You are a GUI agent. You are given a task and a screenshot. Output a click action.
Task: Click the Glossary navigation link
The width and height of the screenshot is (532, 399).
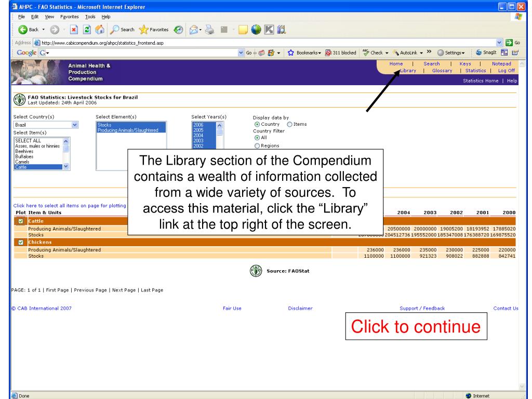pyautogui.click(x=442, y=71)
